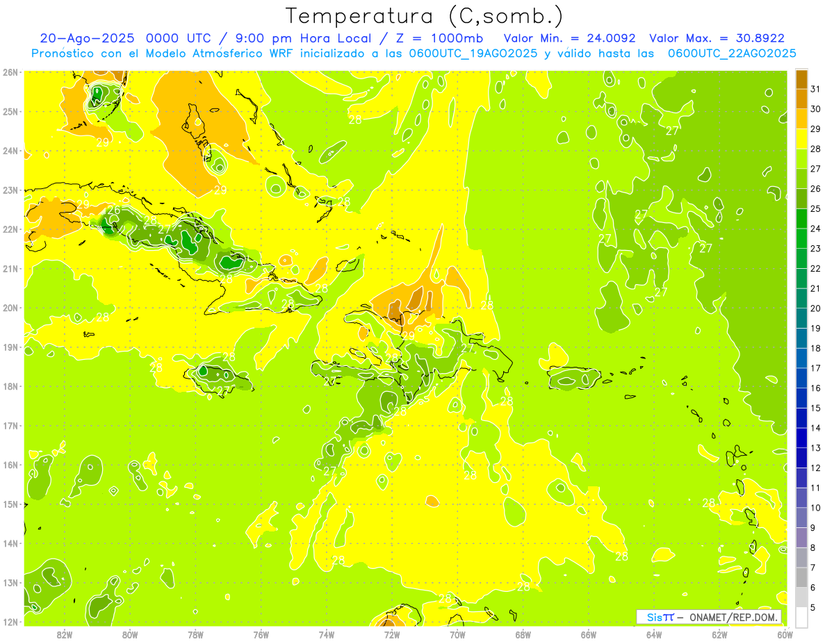Click the '22N' latitude axis label

click(10, 229)
